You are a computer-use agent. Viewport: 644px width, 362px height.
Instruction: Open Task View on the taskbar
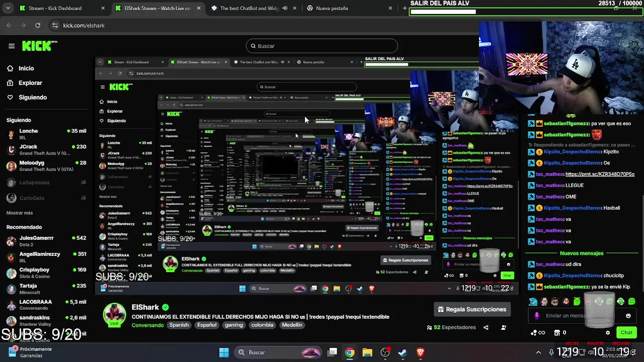333,352
